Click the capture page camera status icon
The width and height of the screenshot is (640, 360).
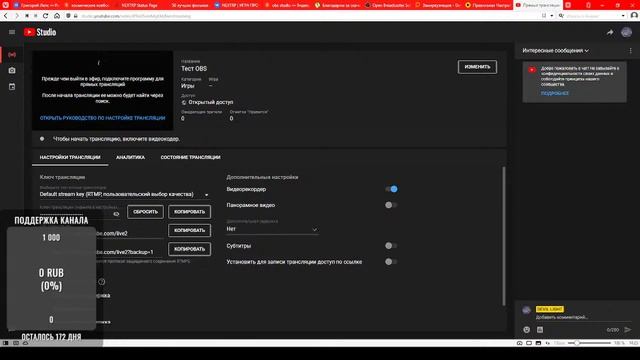point(520,343)
